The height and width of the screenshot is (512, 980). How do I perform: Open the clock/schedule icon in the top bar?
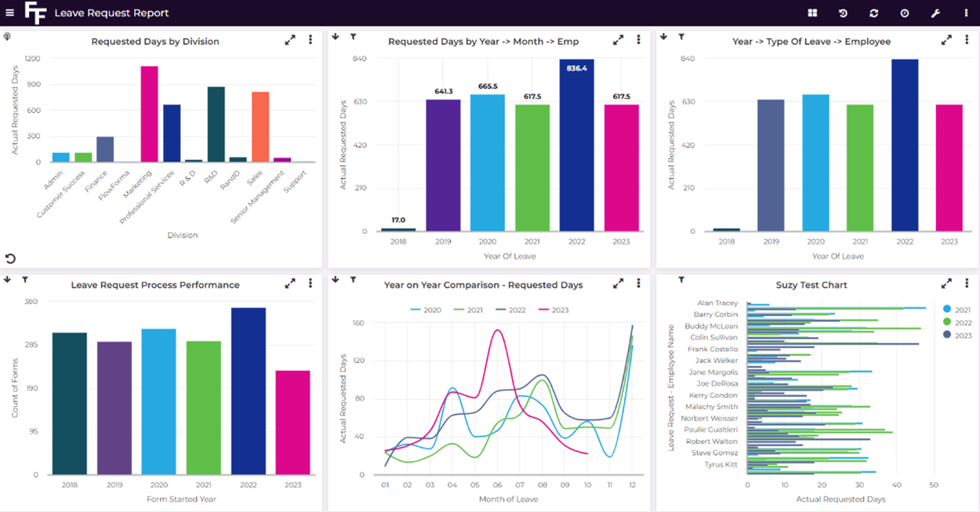coord(903,13)
